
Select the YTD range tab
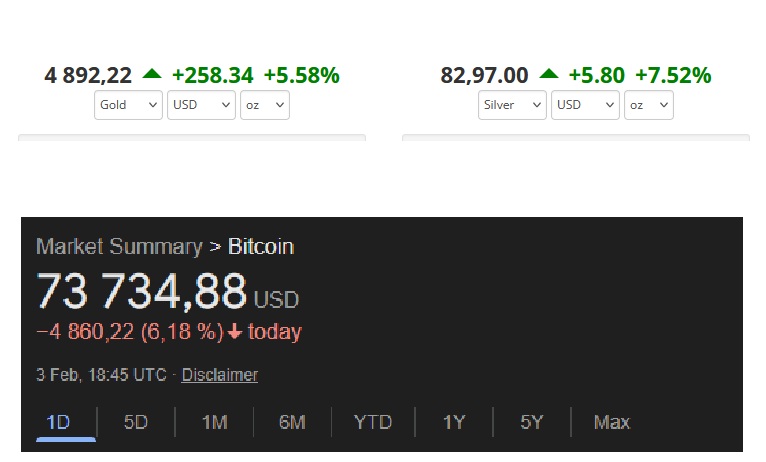point(372,422)
